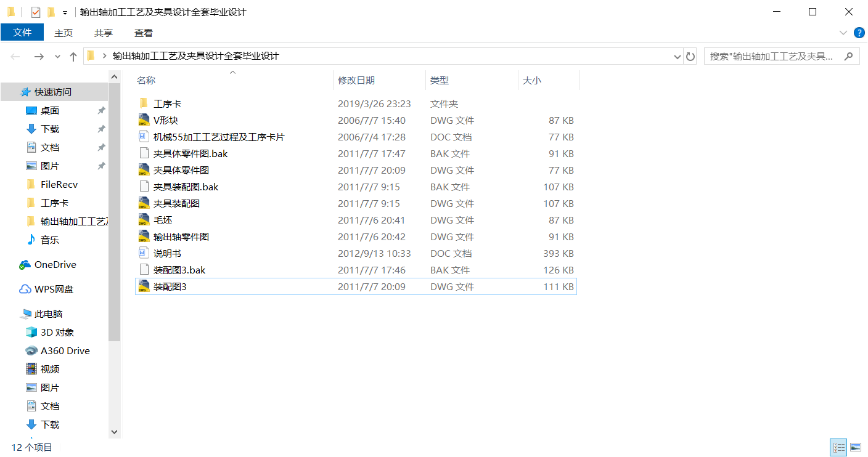The image size is (868, 457).
Task: Click the 夹具体零件图.bak file icon
Action: 144,153
